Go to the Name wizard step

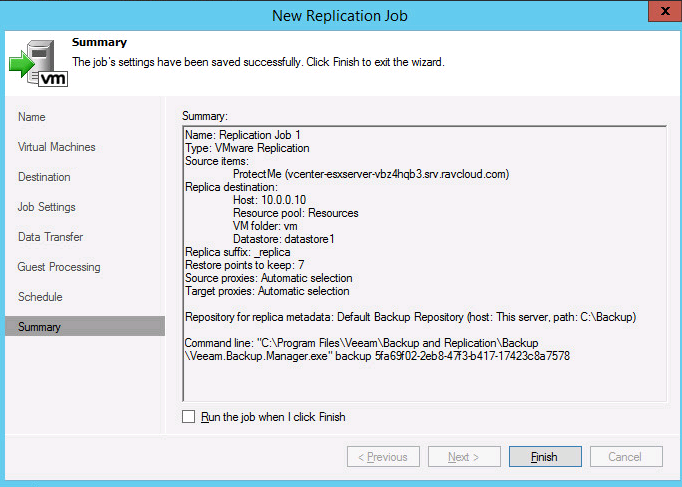[x=32, y=117]
